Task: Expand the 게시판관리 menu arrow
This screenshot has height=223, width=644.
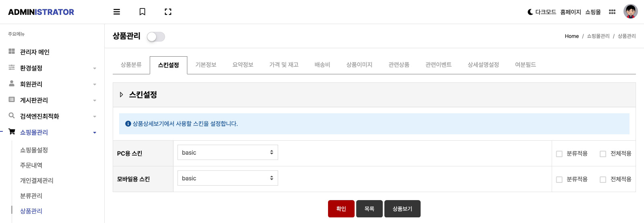Action: tap(95, 100)
